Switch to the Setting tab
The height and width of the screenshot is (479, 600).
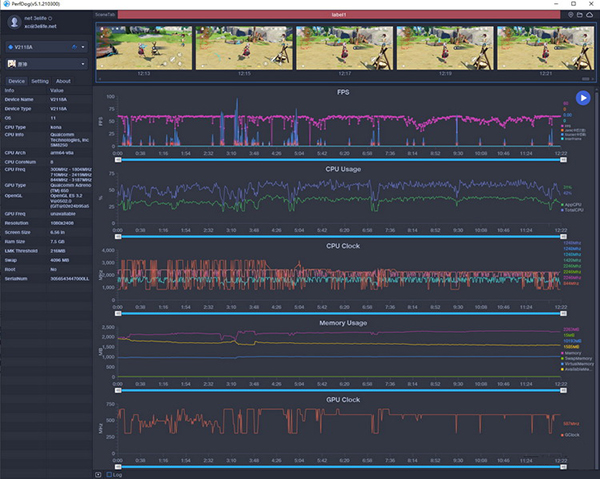tap(40, 81)
